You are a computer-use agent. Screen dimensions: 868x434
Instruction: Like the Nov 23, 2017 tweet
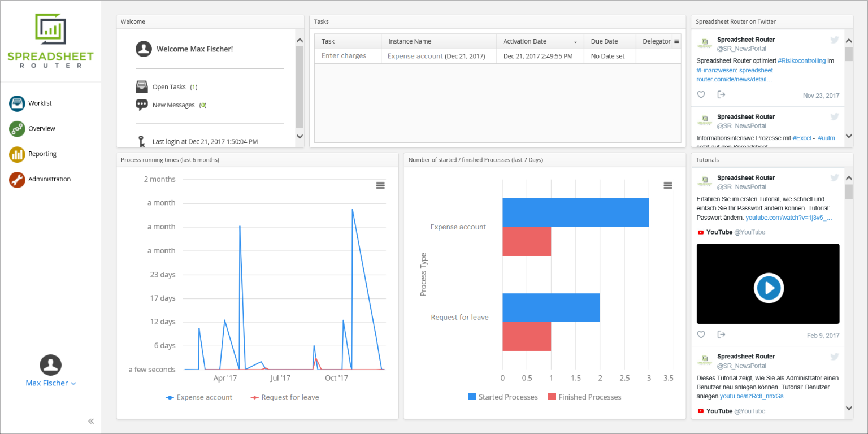click(x=701, y=94)
